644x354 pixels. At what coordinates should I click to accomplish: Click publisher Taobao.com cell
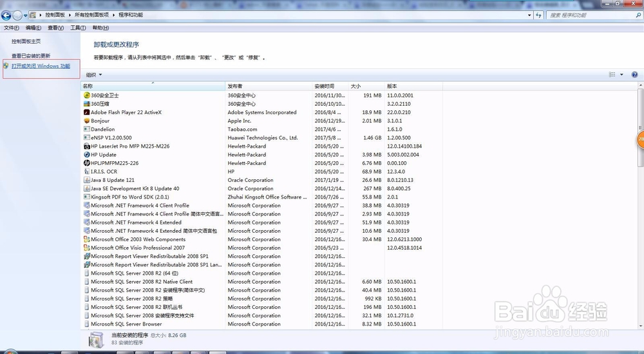click(x=242, y=129)
